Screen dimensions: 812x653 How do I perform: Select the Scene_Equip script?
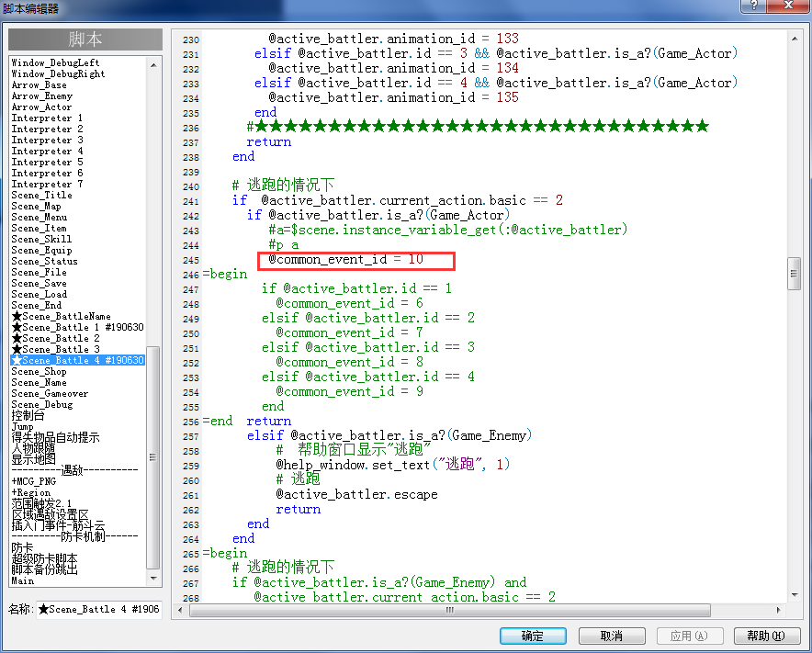coord(41,250)
